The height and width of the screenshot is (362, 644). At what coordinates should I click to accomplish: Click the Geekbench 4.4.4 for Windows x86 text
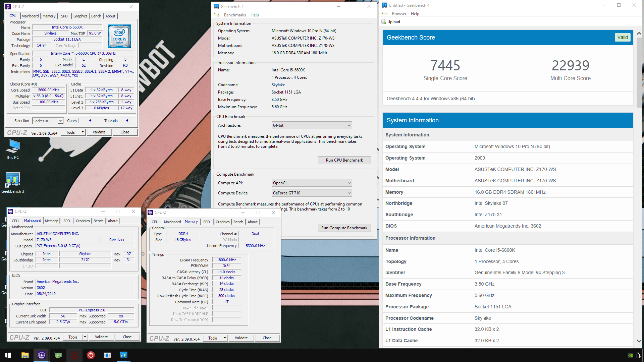(431, 99)
